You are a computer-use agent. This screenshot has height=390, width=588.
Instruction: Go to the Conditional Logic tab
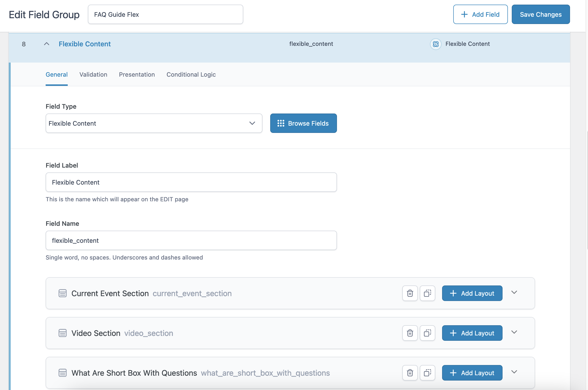coord(191,75)
